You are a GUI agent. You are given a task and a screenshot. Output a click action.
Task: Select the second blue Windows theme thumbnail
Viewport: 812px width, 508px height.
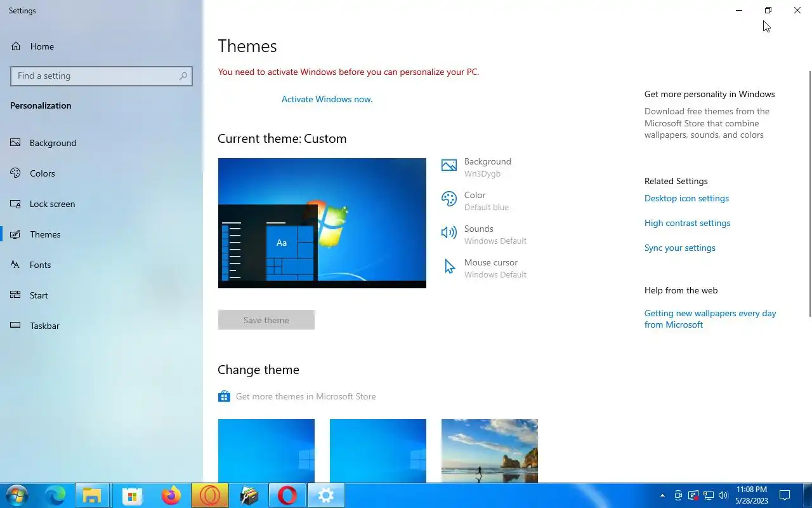(378, 451)
